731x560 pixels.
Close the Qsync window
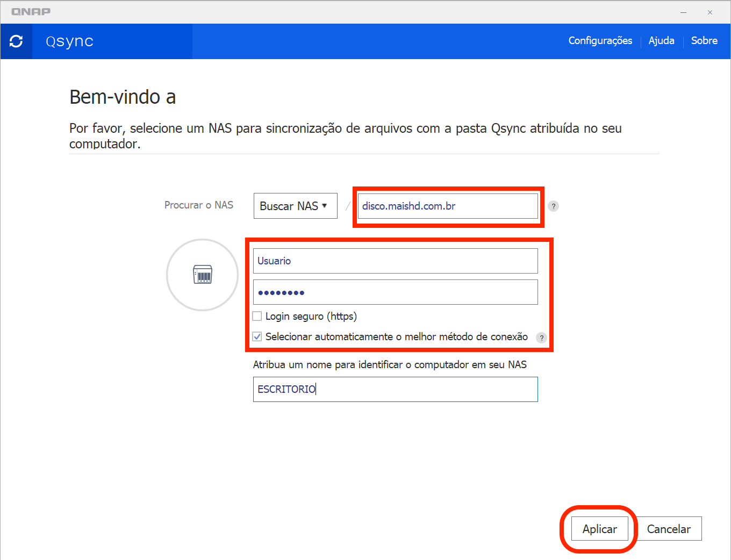click(x=710, y=12)
